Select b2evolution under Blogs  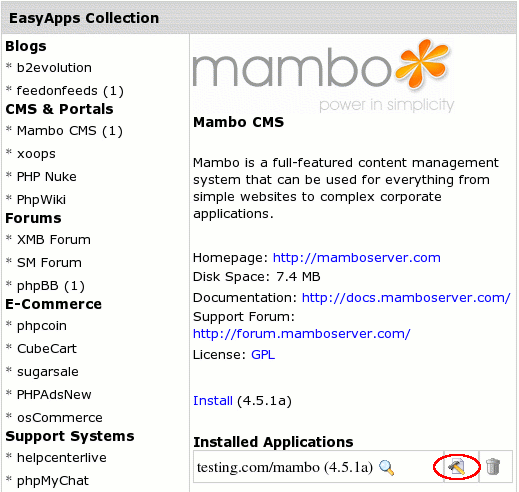[x=54, y=68]
